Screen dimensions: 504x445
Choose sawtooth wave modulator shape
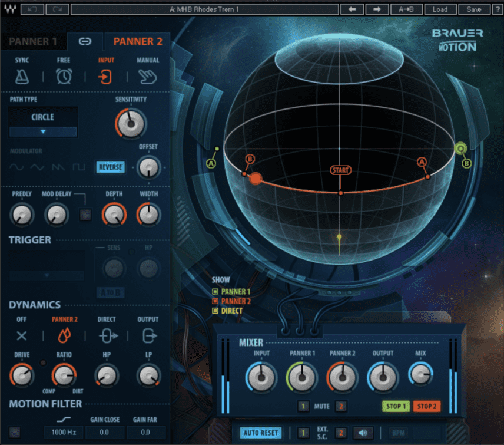tap(58, 167)
